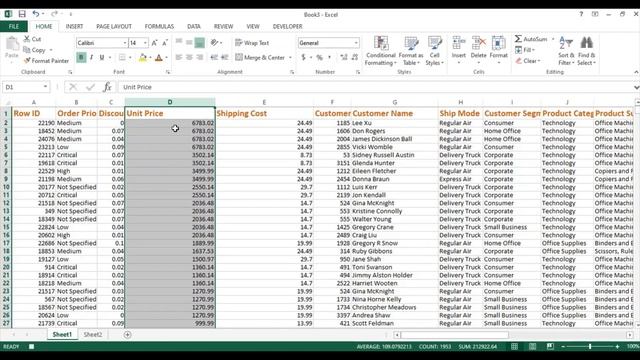Screen dimensions: 640x360
Task: Click the Cut scissors icon
Action: (27, 39)
